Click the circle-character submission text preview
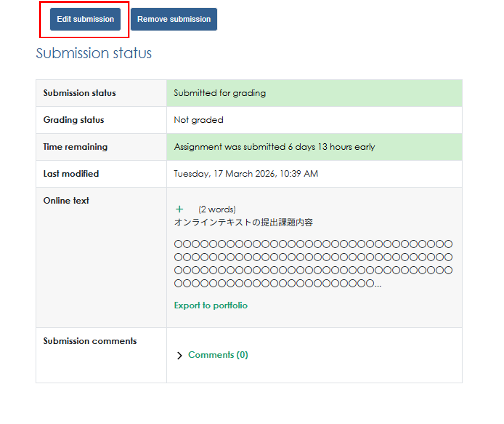This screenshot has width=504, height=424. pos(313,264)
